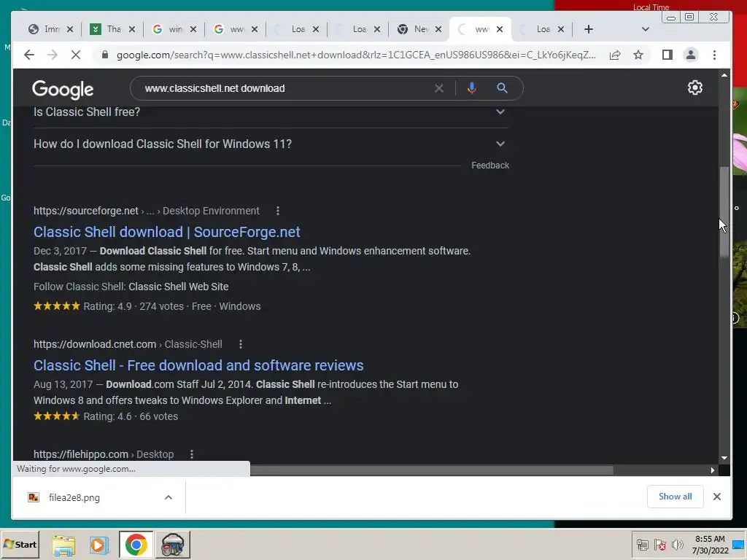This screenshot has height=560, width=747.
Task: Click the Feedback link
Action: (x=490, y=166)
